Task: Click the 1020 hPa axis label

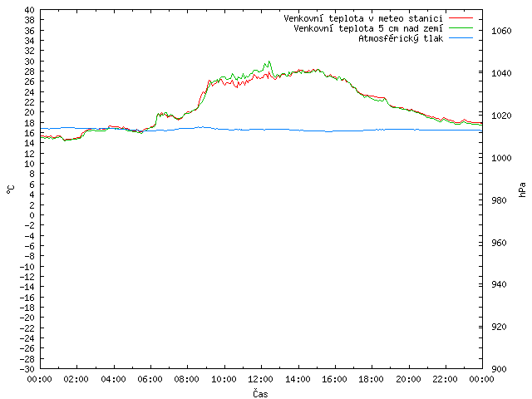Action: pos(501,116)
